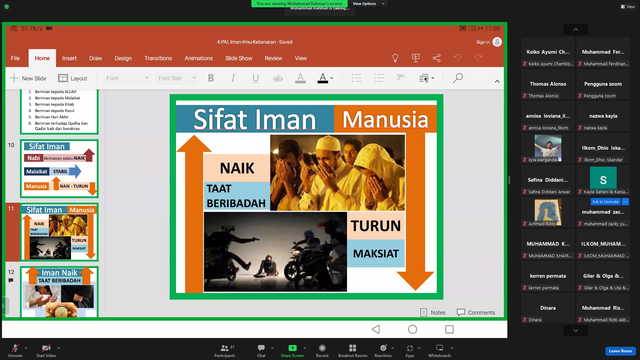
Task: Open Apps in Zoom toolbar
Action: (x=410, y=350)
